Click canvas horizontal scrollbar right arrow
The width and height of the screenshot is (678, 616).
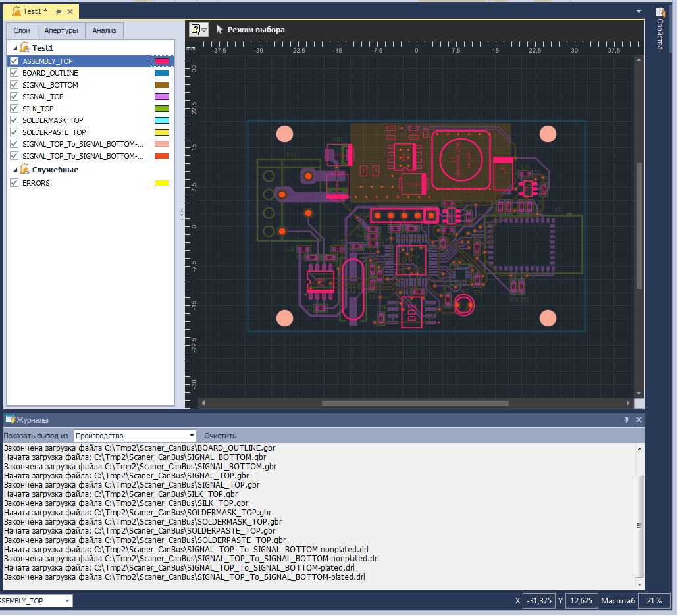tap(628, 403)
